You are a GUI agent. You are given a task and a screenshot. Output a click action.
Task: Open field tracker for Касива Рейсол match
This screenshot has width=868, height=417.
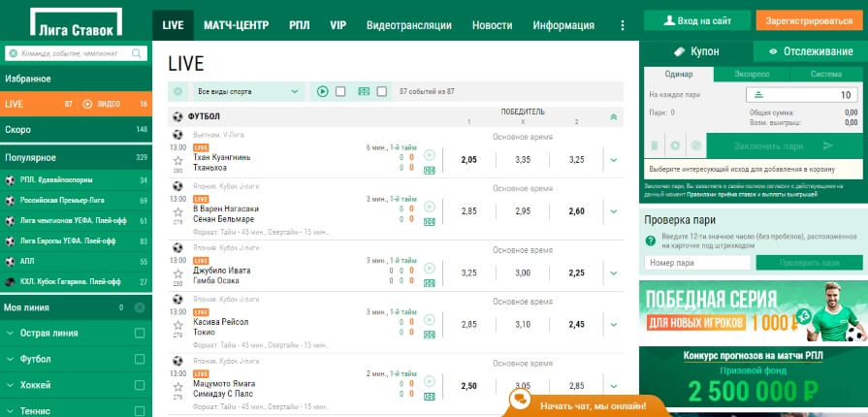click(429, 335)
